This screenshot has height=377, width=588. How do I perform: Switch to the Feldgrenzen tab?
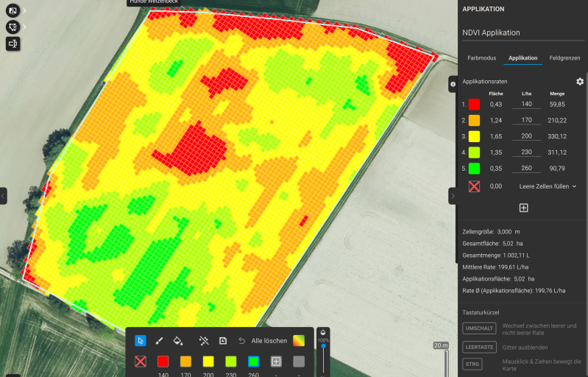pos(564,57)
